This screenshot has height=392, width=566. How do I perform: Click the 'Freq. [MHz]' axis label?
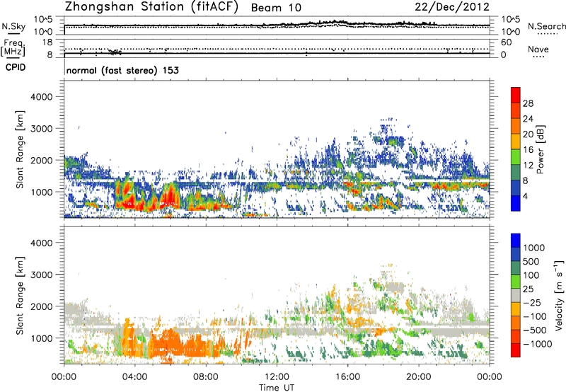click(13, 48)
